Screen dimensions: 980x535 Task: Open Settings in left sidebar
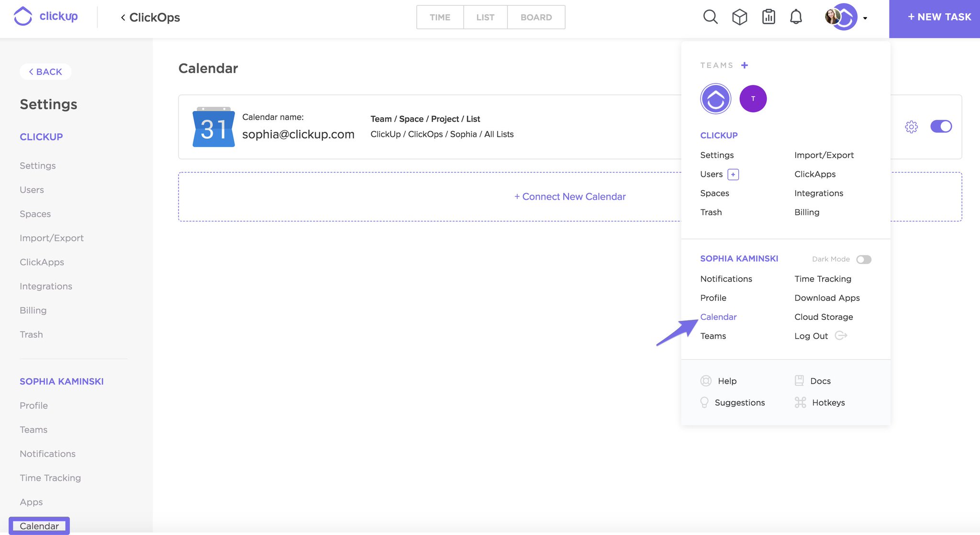(x=38, y=166)
